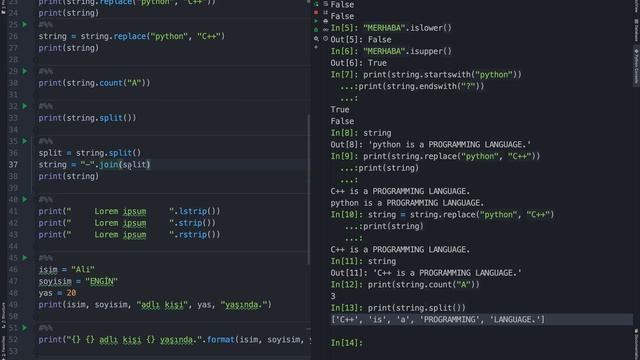Toggle soft-wrap icon in console toolbar

[x=326, y=4]
